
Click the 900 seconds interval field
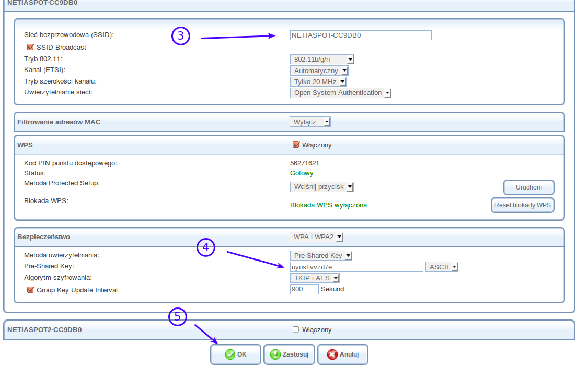click(x=304, y=289)
